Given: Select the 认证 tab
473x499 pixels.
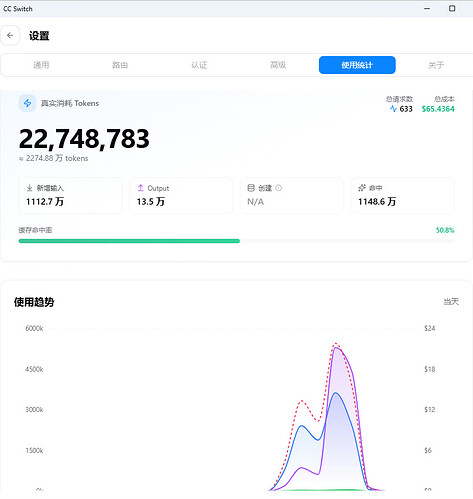Looking at the screenshot, I should [199, 65].
